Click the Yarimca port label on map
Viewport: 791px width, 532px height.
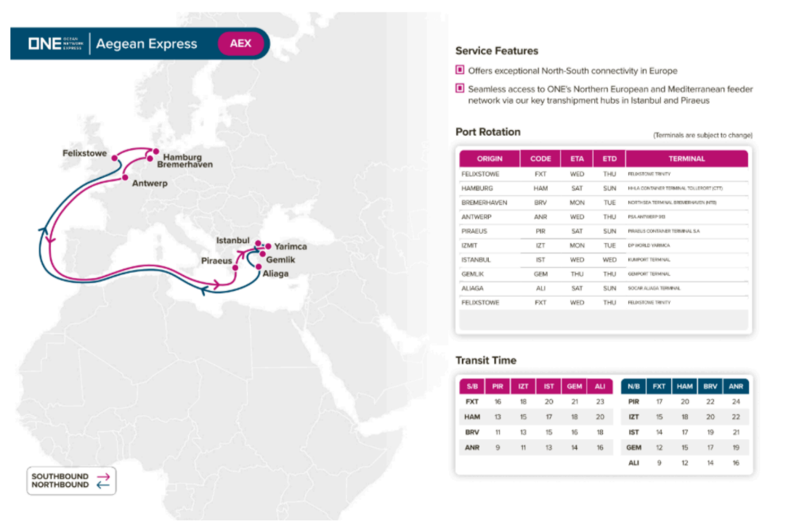click(291, 247)
